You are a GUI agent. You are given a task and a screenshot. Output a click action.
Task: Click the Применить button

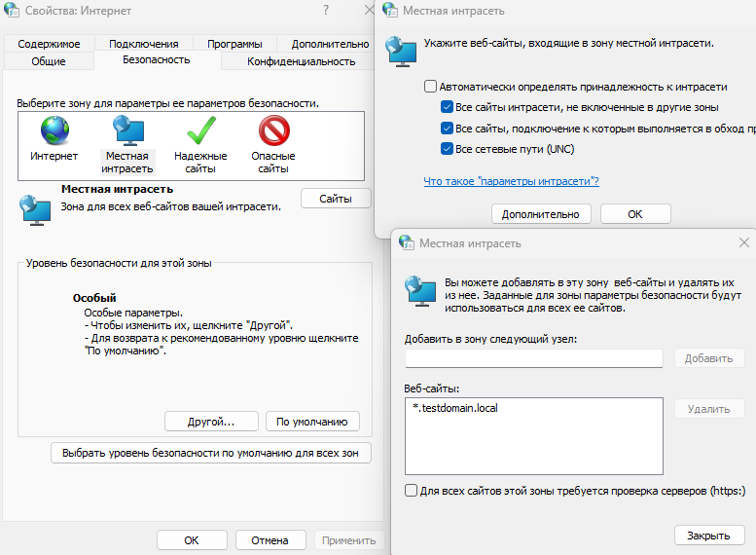pos(349,540)
